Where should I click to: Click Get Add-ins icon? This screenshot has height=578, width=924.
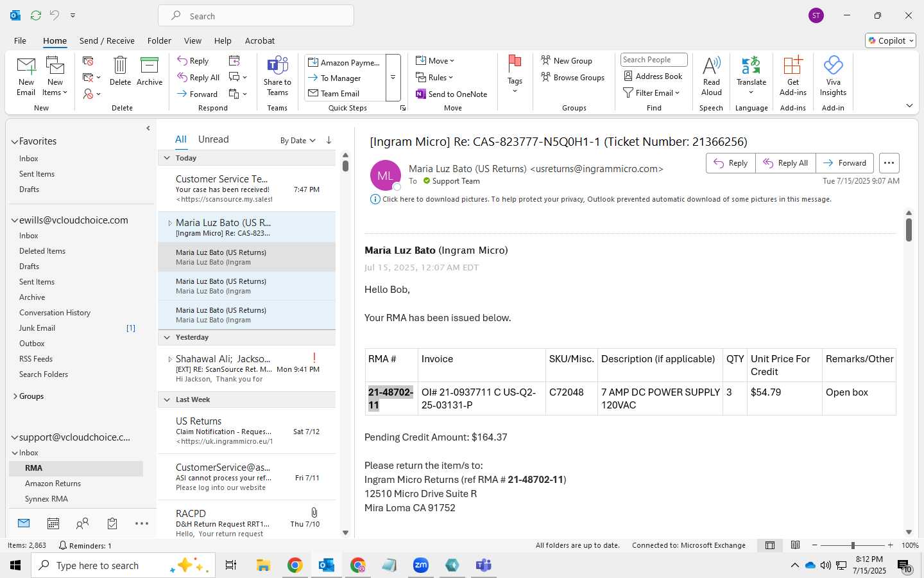(793, 76)
